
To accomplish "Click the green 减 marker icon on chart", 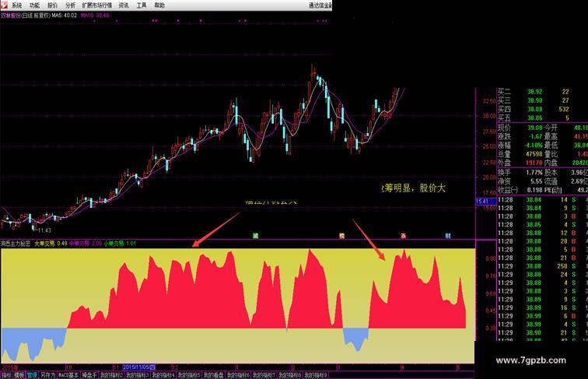I will pos(256,236).
